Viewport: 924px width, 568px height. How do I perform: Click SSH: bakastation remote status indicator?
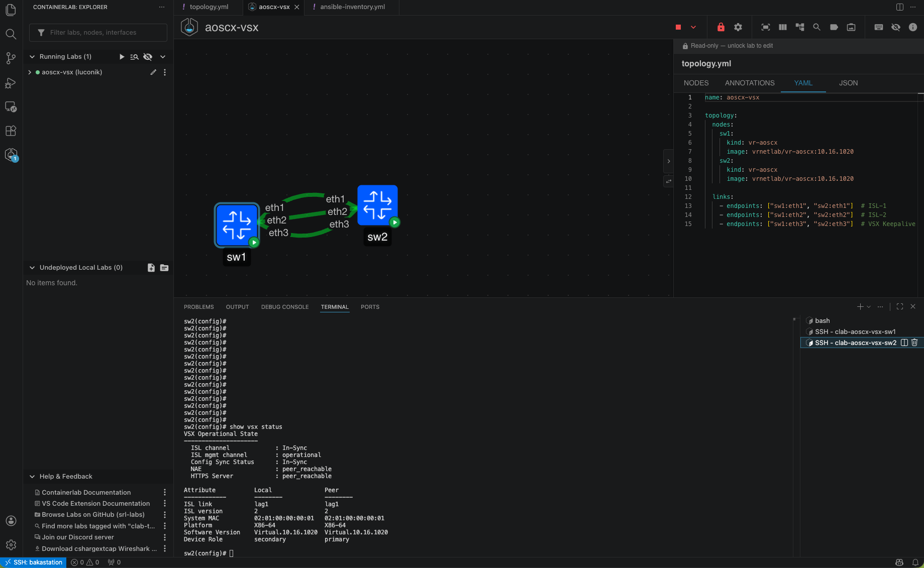click(x=33, y=562)
